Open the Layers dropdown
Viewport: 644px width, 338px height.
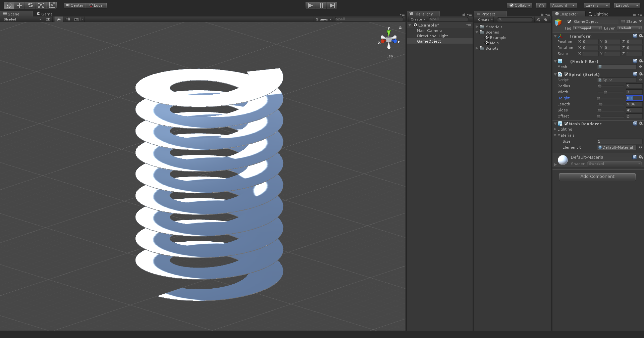point(597,5)
